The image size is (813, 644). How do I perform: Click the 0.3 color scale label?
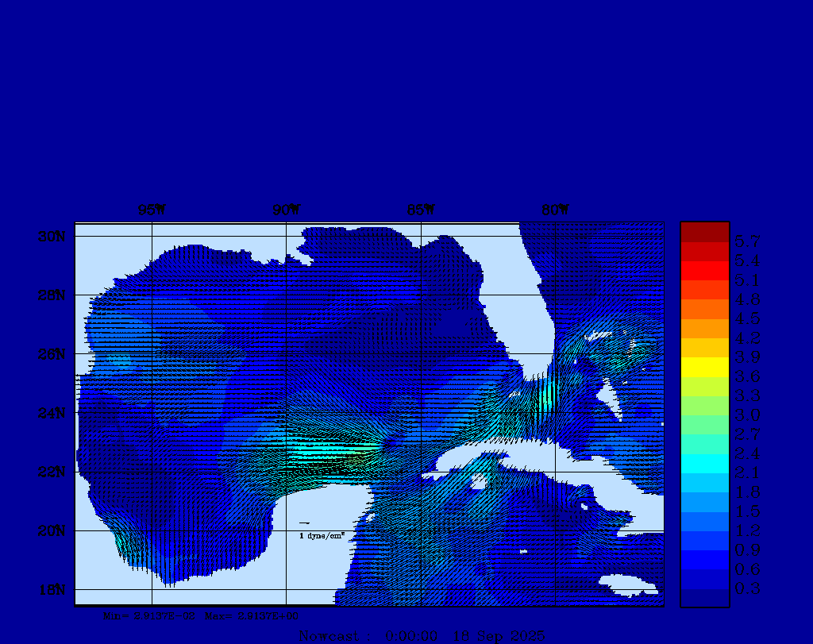747,588
